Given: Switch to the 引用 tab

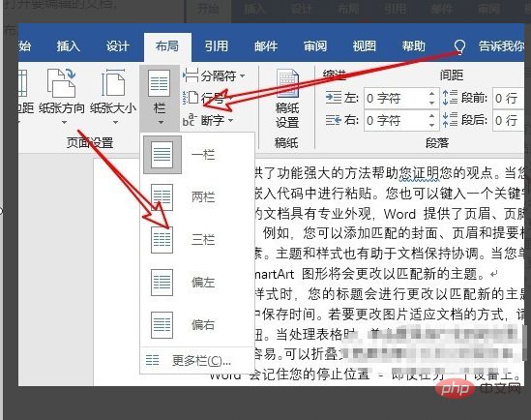Looking at the screenshot, I should [x=217, y=46].
